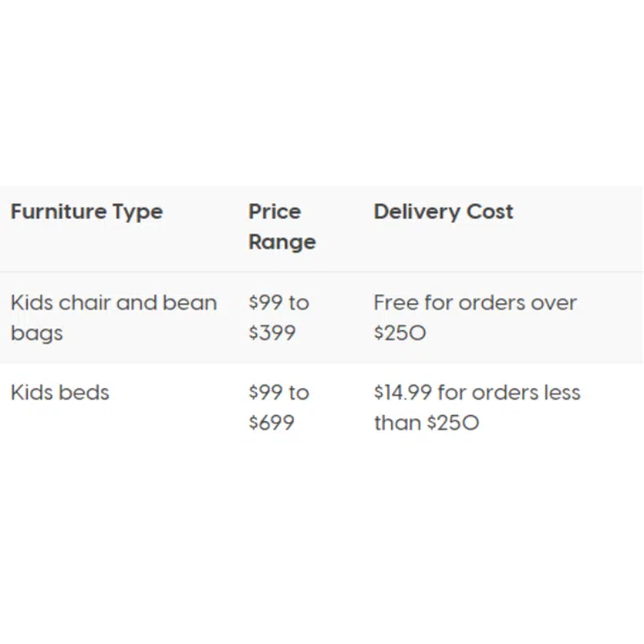Screen dimensions: 644x644
Task: Click $99 in the Kids beds row
Action: coord(266,393)
